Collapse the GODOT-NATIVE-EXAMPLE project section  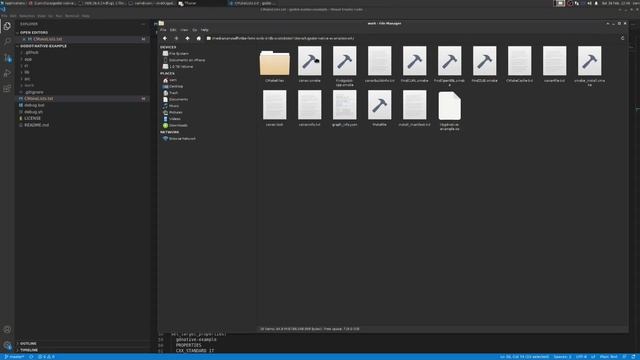pyautogui.click(x=43, y=46)
